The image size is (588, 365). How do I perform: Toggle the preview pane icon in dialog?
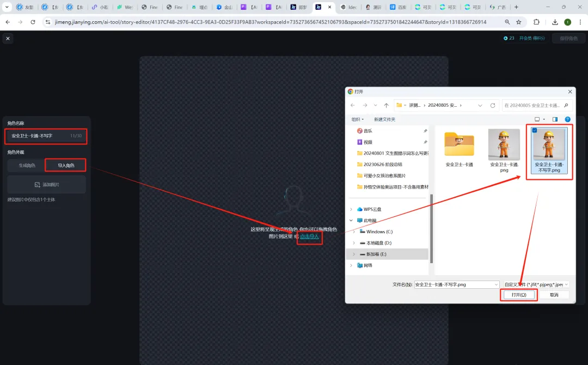pos(555,119)
